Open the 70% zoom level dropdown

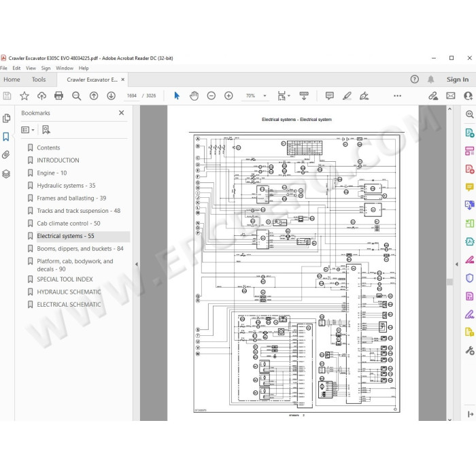pos(265,96)
